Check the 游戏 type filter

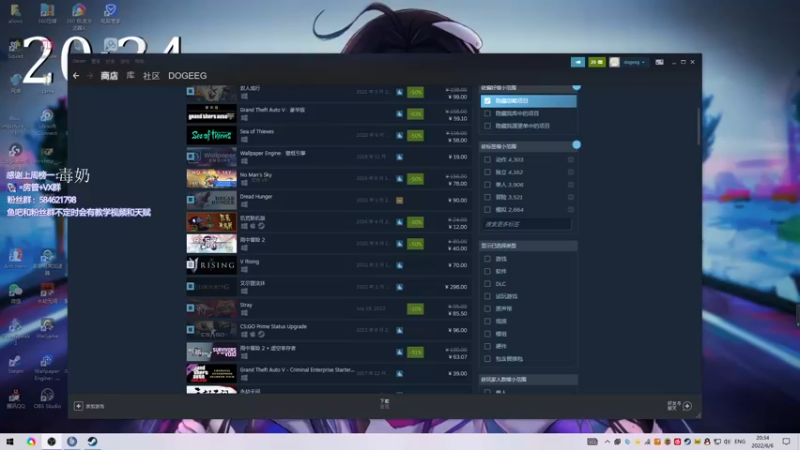[x=487, y=259]
